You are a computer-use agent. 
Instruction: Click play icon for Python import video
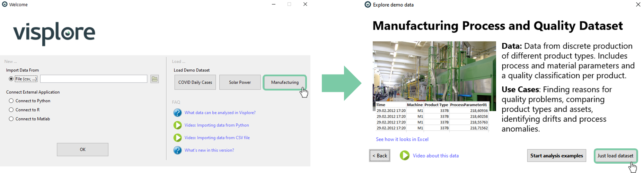point(177,125)
